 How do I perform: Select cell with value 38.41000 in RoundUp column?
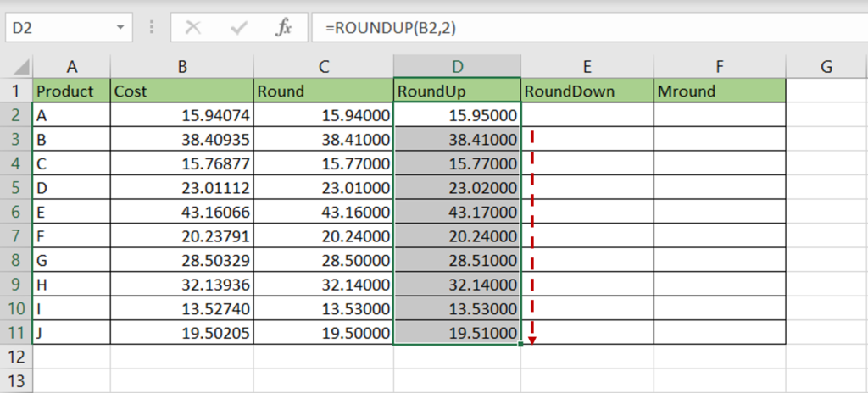[x=457, y=140]
